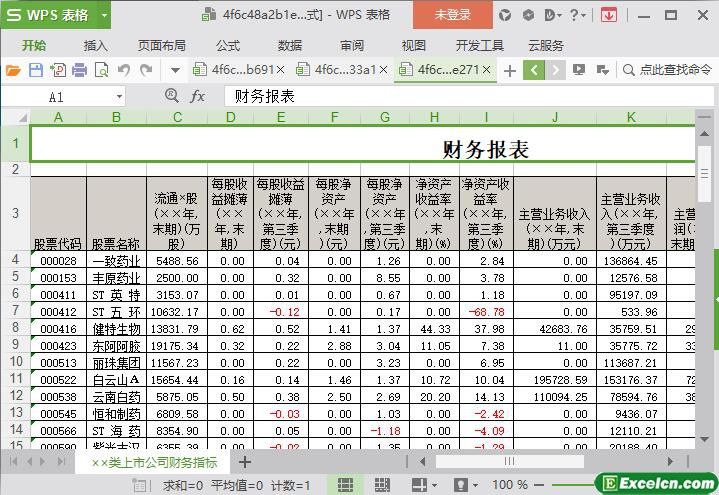
Task: Go to previous document tab green arrow
Action: coord(534,70)
